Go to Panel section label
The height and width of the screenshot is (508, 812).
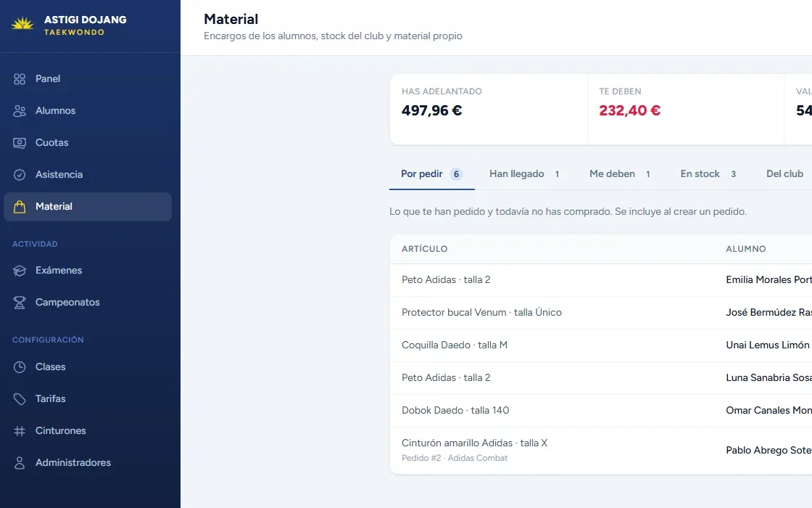[48, 79]
